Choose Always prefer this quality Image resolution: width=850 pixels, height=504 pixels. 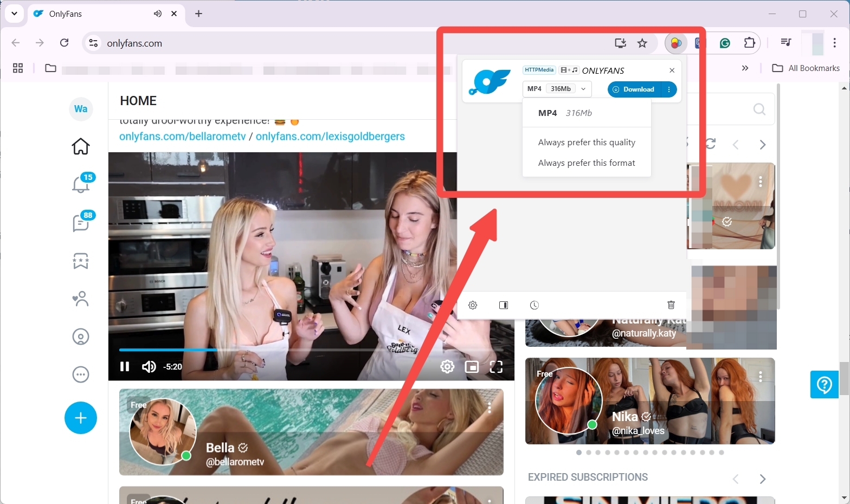coord(587,142)
